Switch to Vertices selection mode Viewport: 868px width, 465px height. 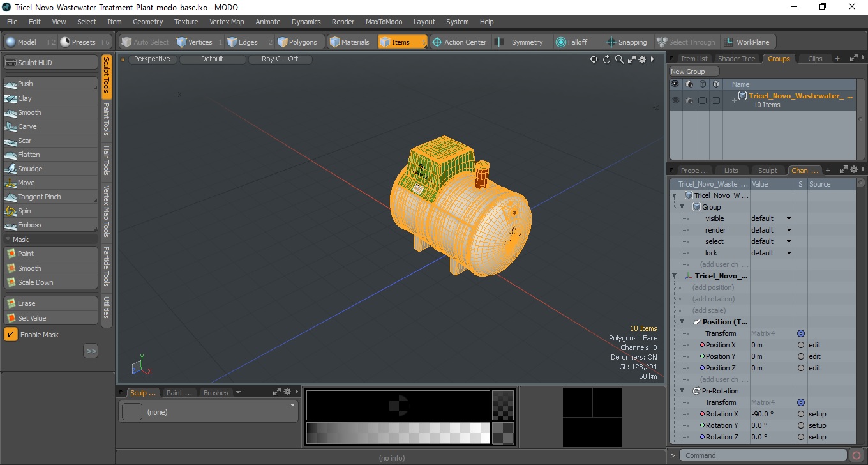point(198,42)
